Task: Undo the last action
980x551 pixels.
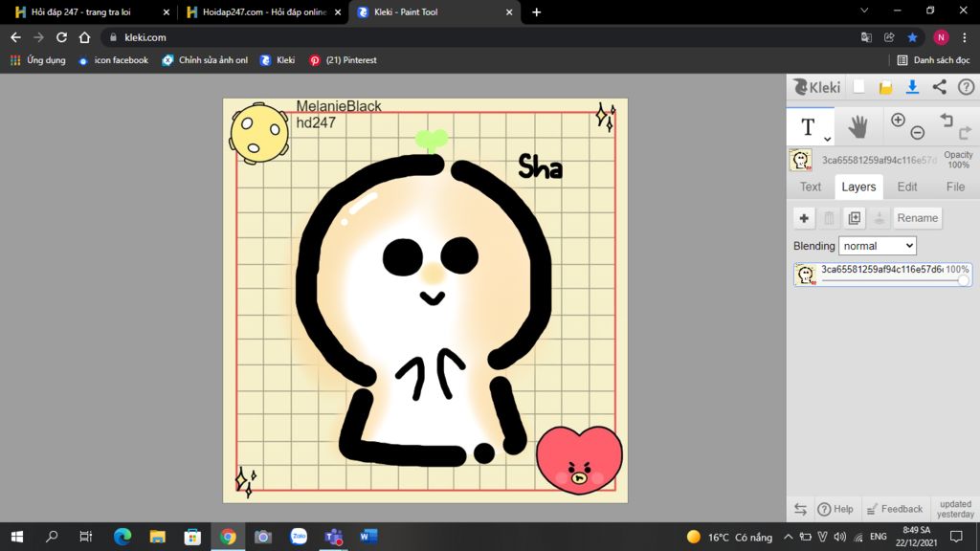Action: pos(947,119)
